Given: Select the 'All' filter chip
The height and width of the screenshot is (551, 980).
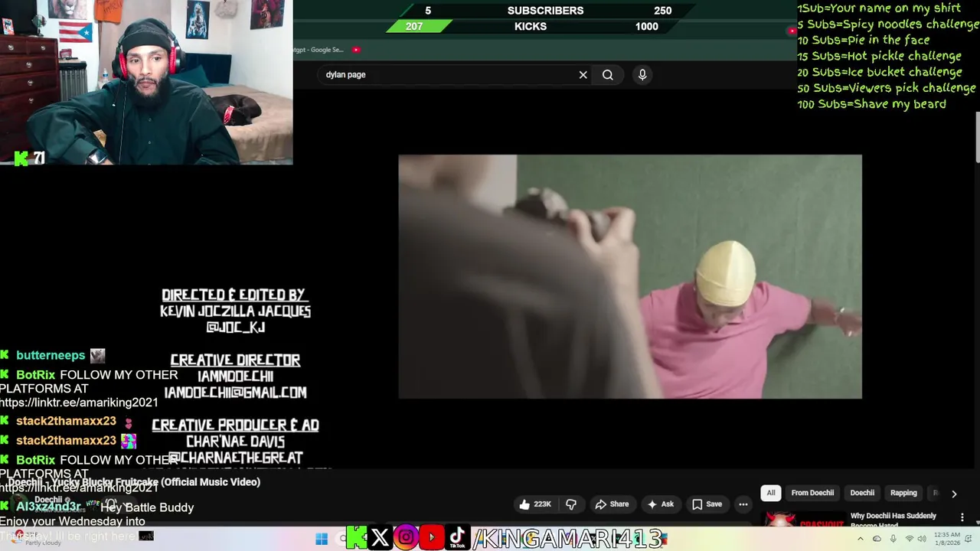Looking at the screenshot, I should point(771,493).
